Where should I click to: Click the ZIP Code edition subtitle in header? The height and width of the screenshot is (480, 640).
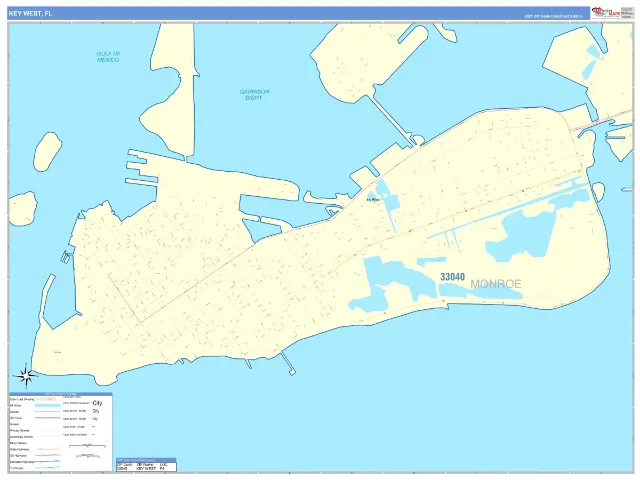[554, 16]
